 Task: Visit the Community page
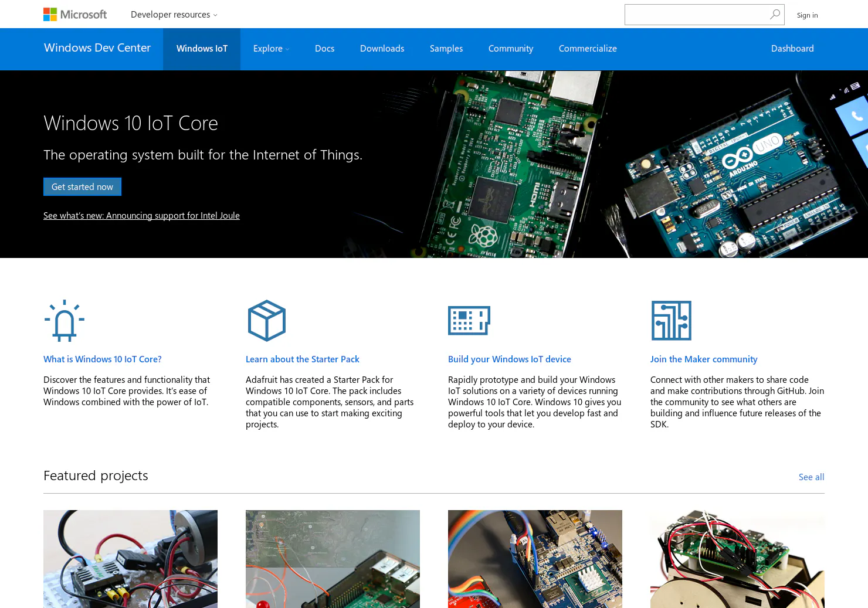point(511,49)
